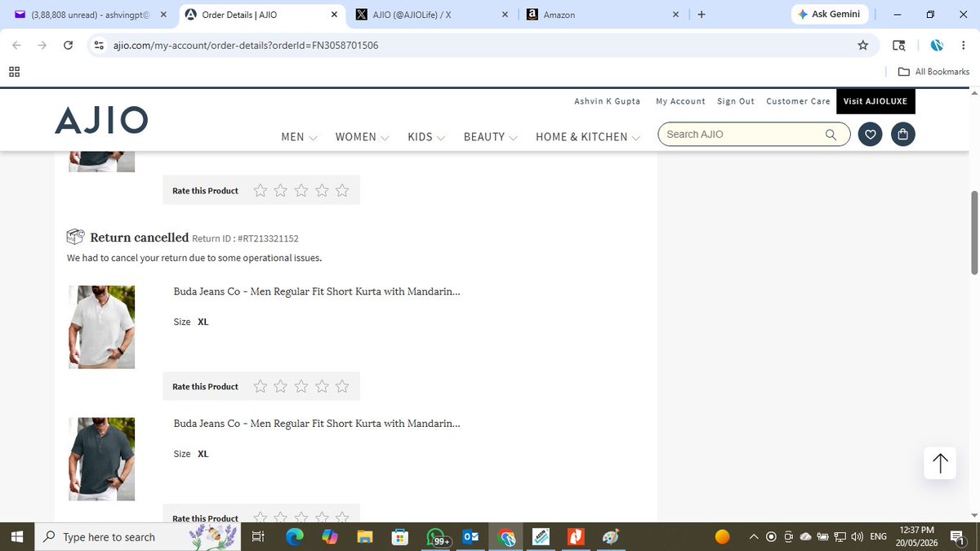The width and height of the screenshot is (980, 551).
Task: Open the Windows Start menu
Action: pos(17,537)
